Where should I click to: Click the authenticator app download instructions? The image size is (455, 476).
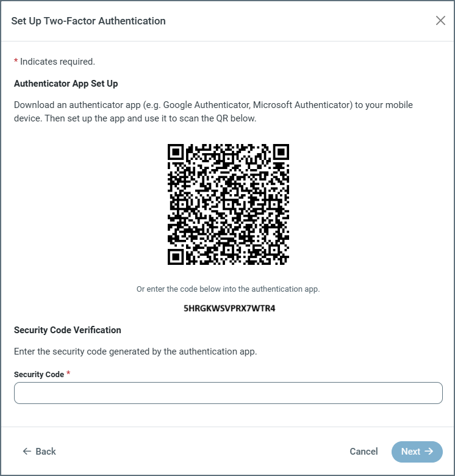pyautogui.click(x=222, y=112)
